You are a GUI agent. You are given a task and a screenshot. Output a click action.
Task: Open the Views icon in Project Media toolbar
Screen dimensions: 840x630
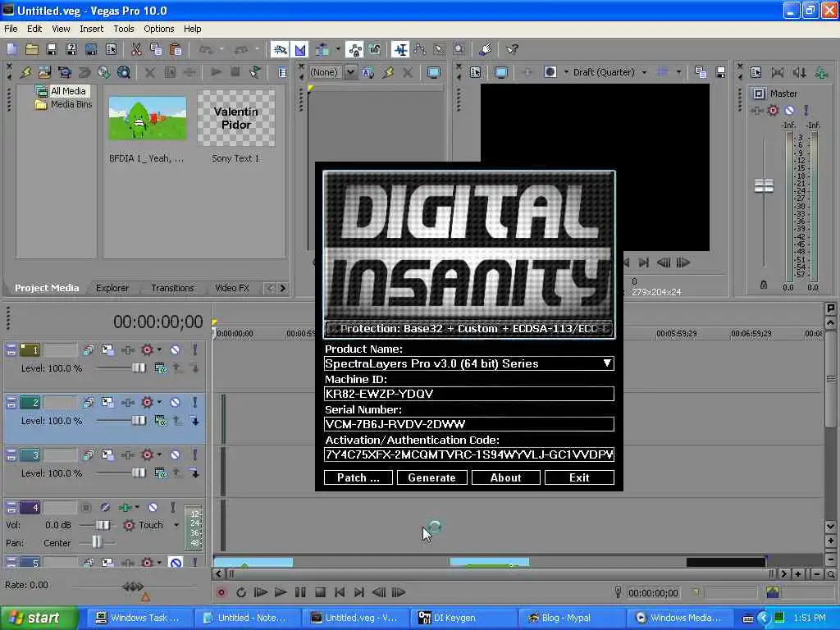coord(282,72)
